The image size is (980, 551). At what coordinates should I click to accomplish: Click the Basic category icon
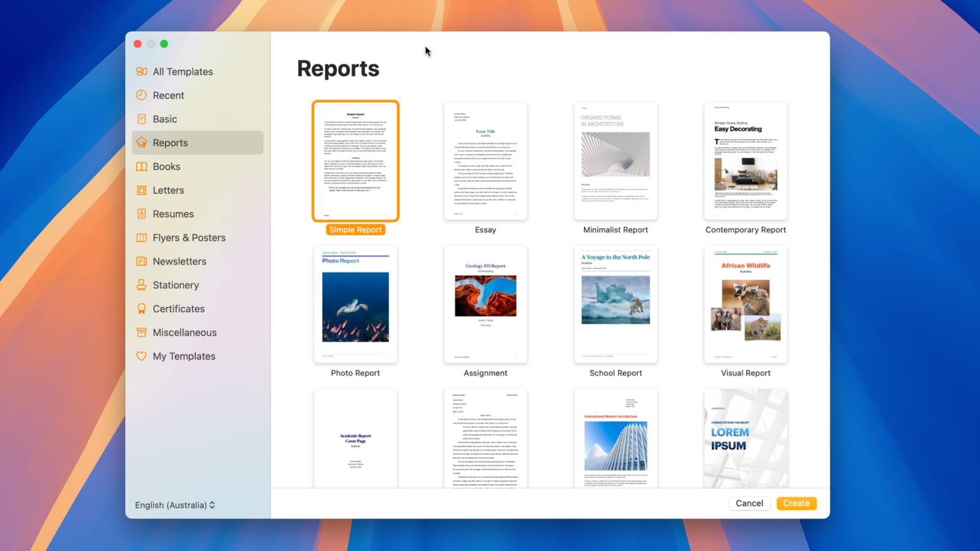click(141, 119)
